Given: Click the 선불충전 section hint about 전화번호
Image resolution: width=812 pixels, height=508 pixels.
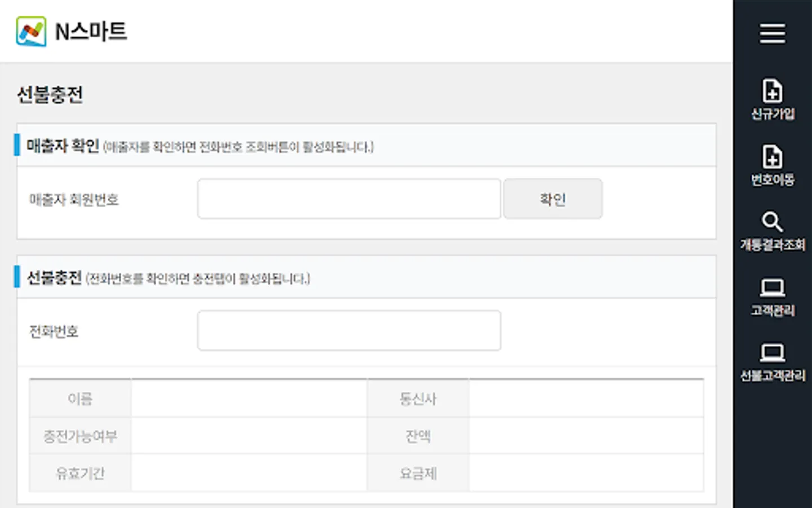Looking at the screenshot, I should (x=197, y=279).
